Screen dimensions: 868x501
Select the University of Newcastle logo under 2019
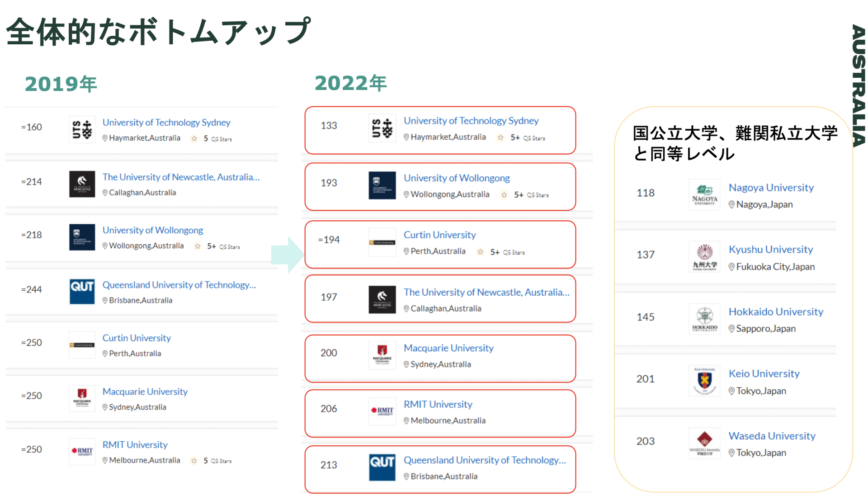click(x=82, y=184)
